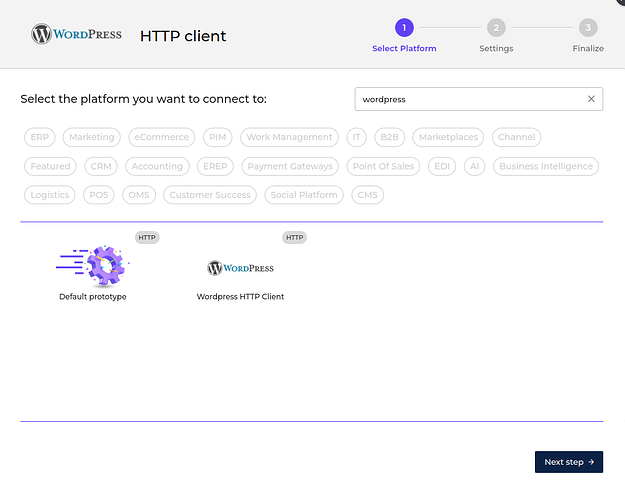Screen dimensions: 625x499
Task: Select the Wordpress HTTP Client logo card
Action: coord(240,268)
